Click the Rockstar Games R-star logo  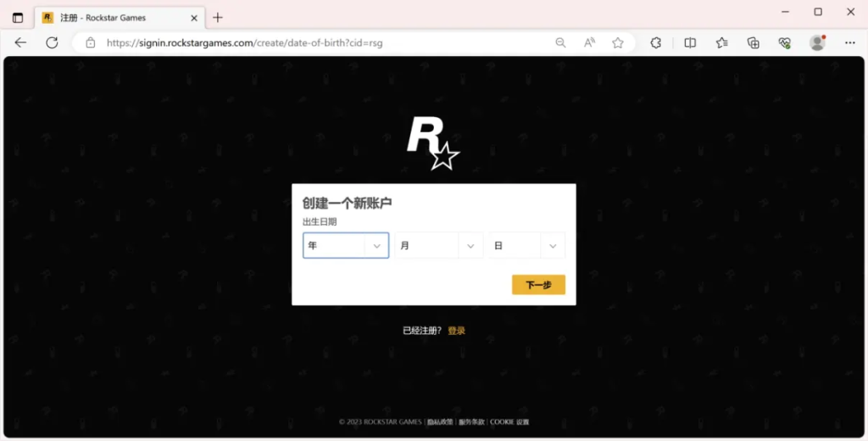point(433,143)
